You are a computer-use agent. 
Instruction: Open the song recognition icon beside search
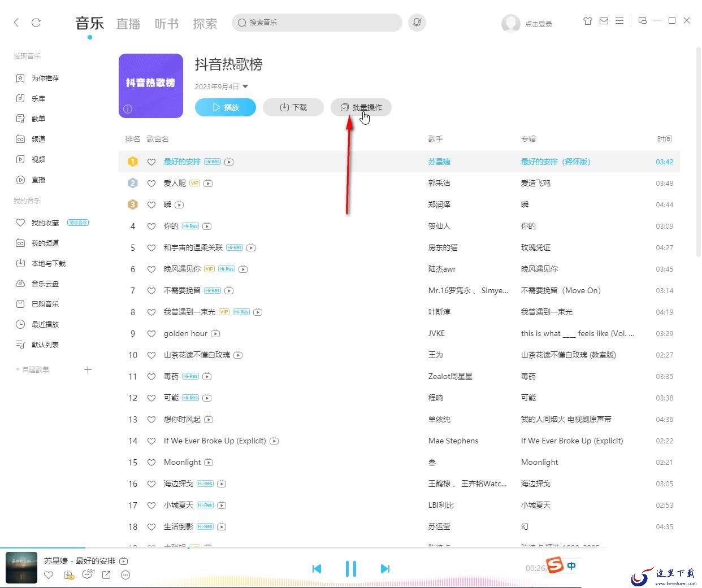coord(417,23)
